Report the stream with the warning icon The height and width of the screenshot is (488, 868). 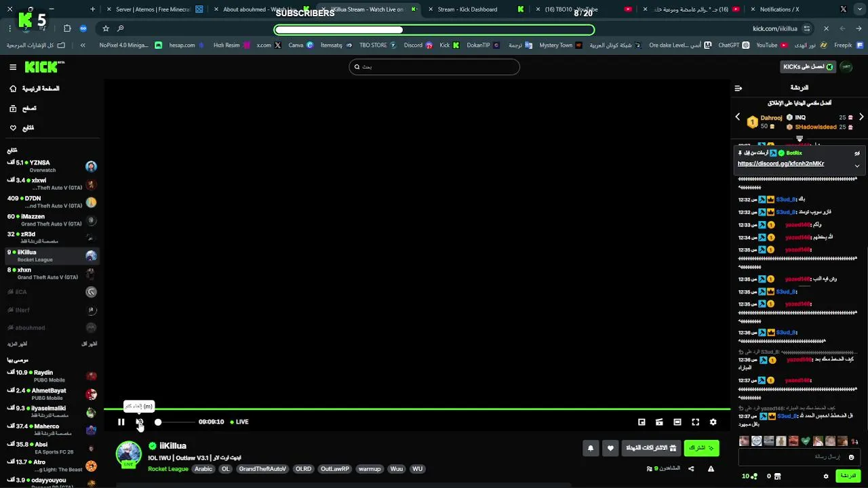point(711,468)
